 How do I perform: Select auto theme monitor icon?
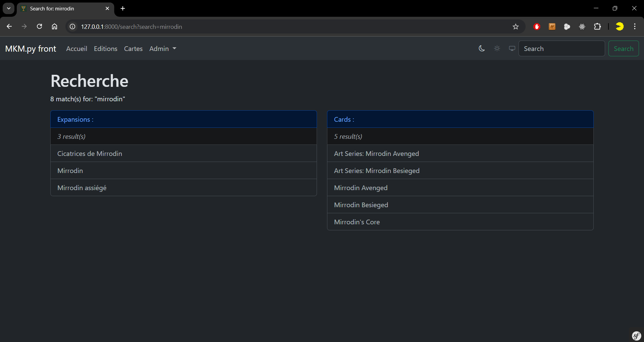tap(512, 49)
